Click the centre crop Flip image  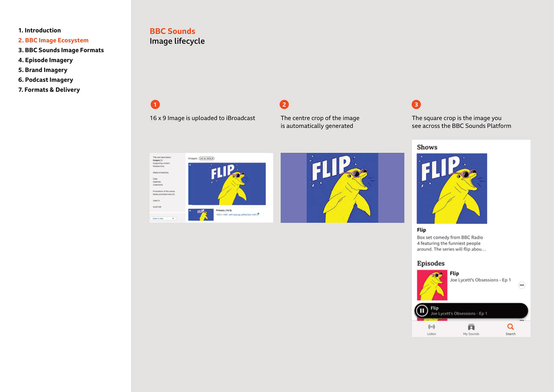[342, 188]
